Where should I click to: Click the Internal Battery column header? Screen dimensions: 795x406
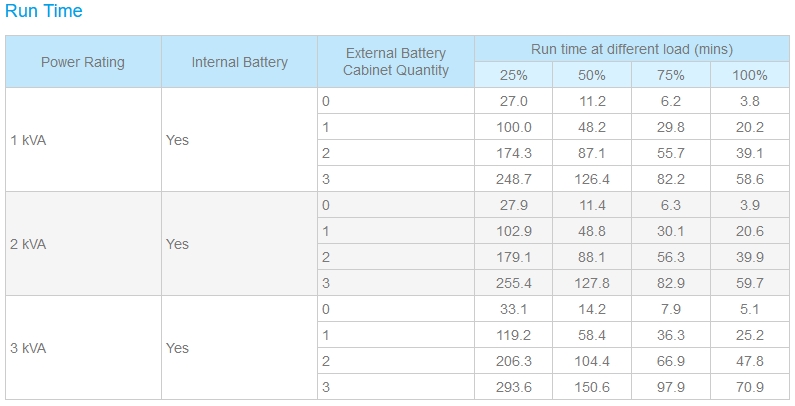239,62
